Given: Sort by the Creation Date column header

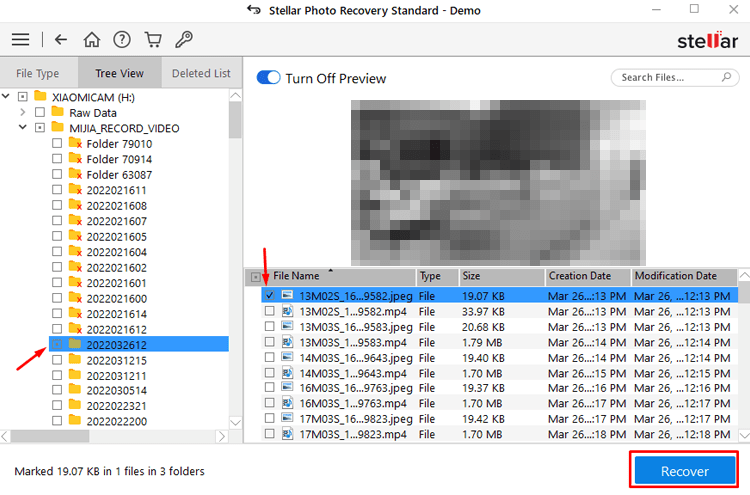Looking at the screenshot, I should 588,277.
